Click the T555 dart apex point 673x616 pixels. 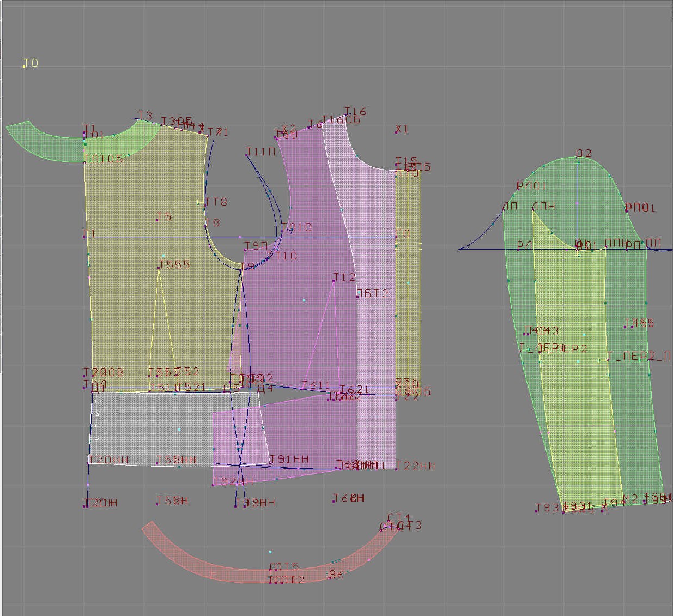click(x=159, y=268)
